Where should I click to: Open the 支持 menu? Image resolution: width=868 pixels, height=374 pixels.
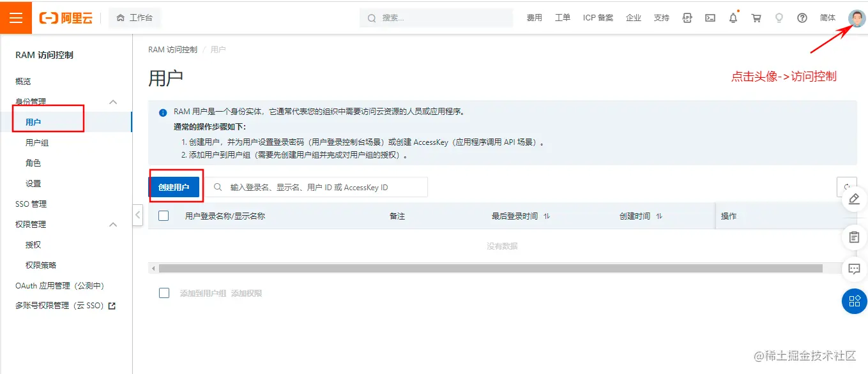(x=662, y=18)
